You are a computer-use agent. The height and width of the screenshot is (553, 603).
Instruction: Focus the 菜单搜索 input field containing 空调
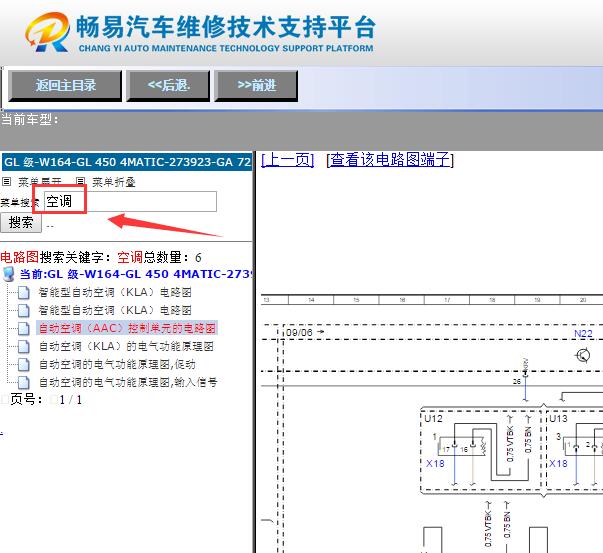coord(130,201)
